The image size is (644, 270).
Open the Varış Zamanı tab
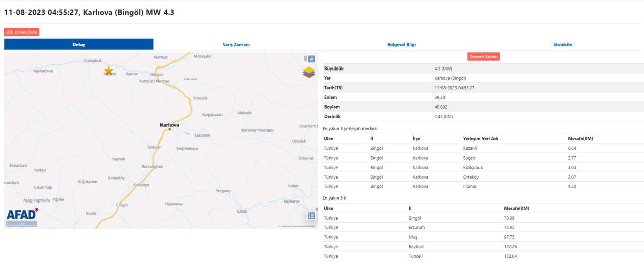tap(236, 44)
